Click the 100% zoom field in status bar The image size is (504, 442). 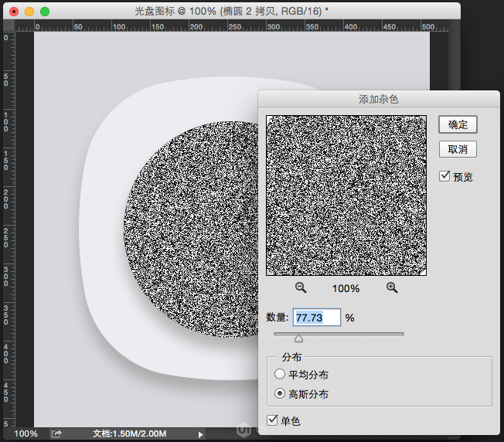pos(26,433)
